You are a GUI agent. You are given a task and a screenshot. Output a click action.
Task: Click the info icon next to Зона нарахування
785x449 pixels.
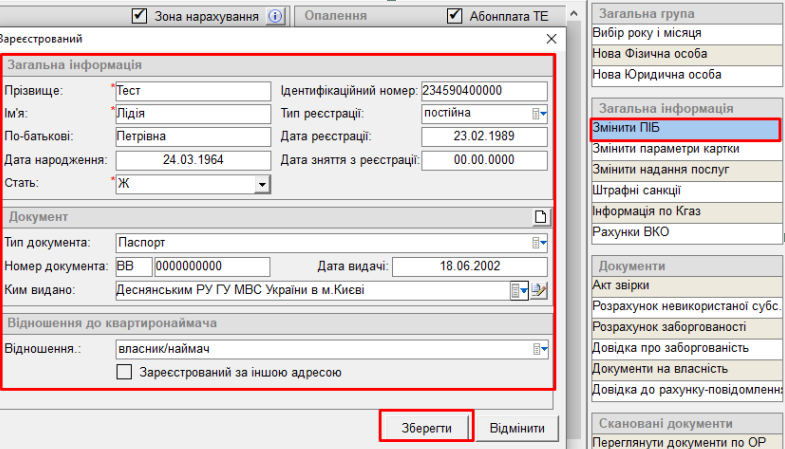[276, 16]
